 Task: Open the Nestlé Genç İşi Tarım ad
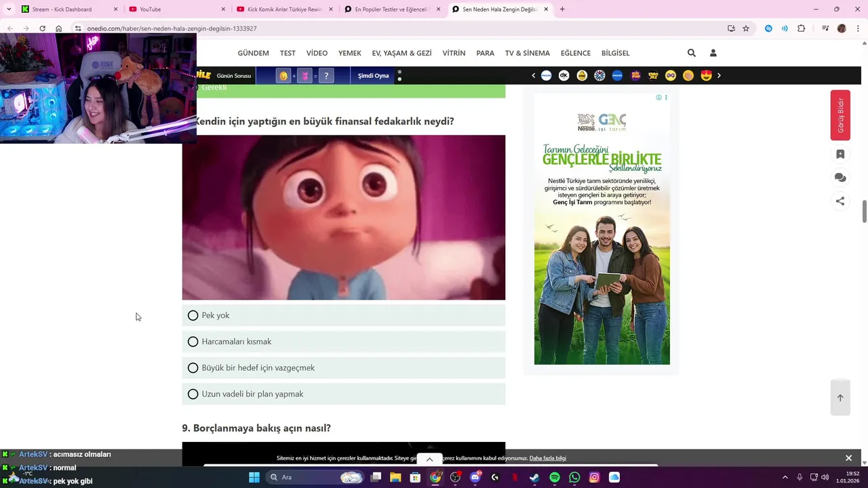click(x=602, y=229)
